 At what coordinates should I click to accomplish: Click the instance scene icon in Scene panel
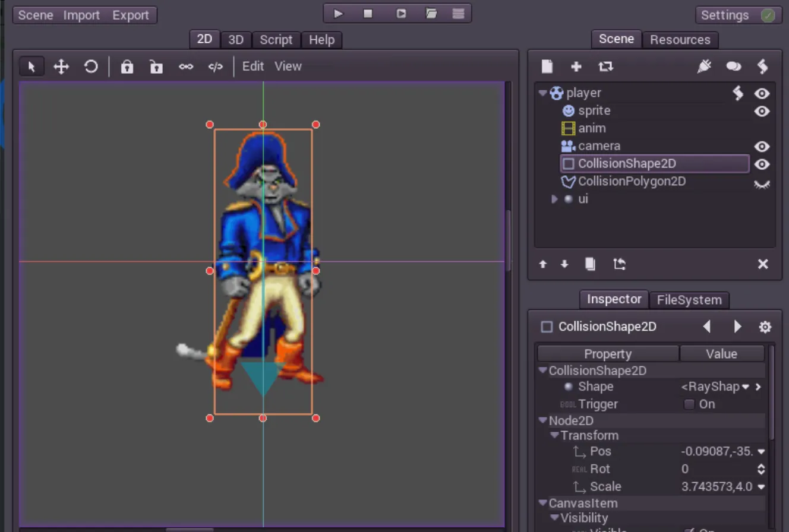pos(605,66)
